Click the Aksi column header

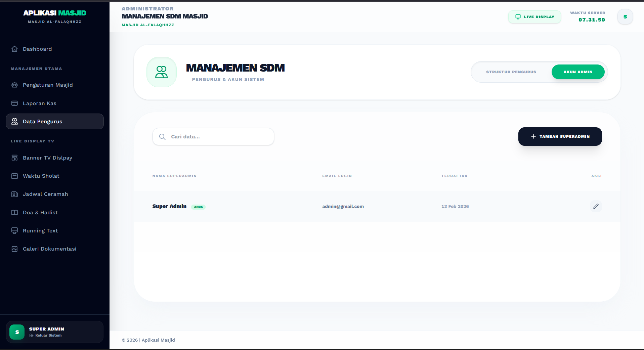596,176
